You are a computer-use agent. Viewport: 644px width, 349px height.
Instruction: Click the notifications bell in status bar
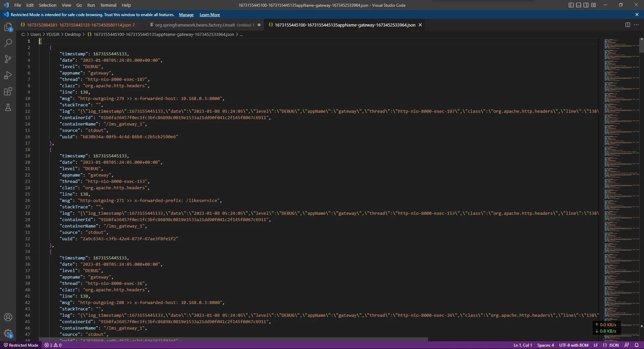coord(636,345)
